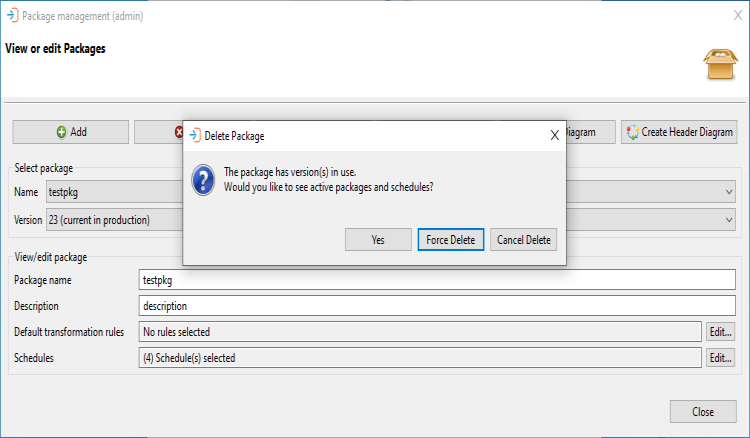Click the 'Select package' group label
This screenshot has width=750, height=438.
44,168
